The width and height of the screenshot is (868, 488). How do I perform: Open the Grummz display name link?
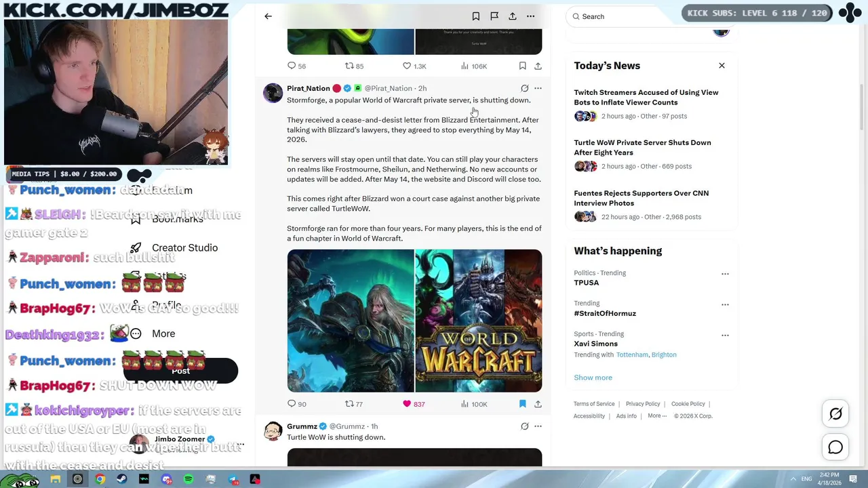click(x=302, y=426)
